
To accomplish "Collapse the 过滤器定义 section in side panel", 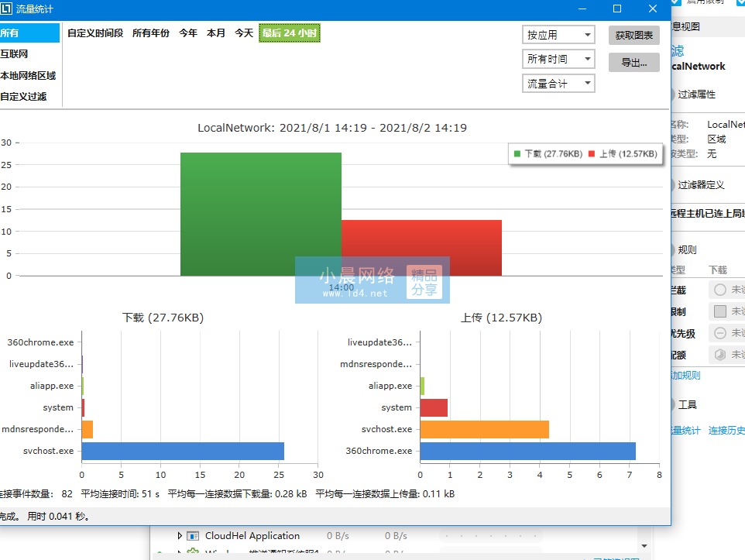I will click(673, 185).
